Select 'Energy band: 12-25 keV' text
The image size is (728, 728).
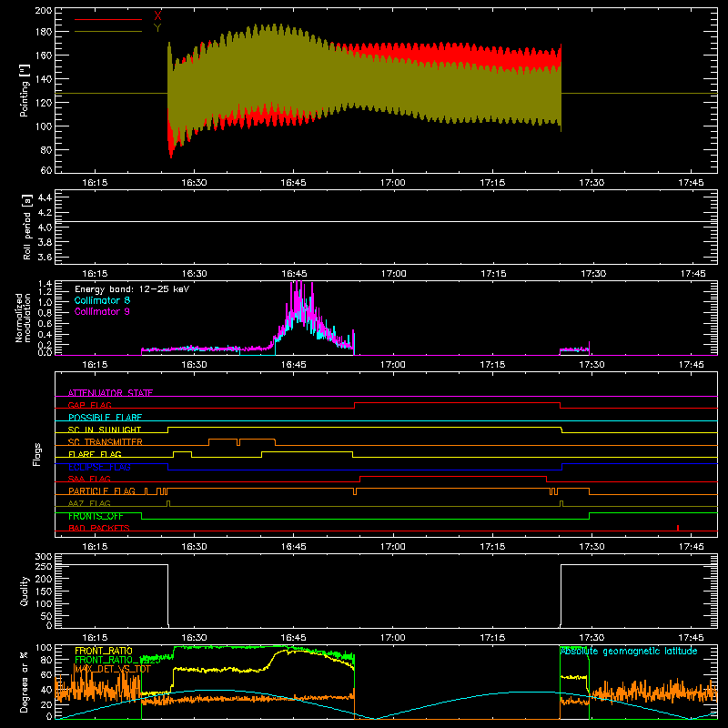click(132, 289)
